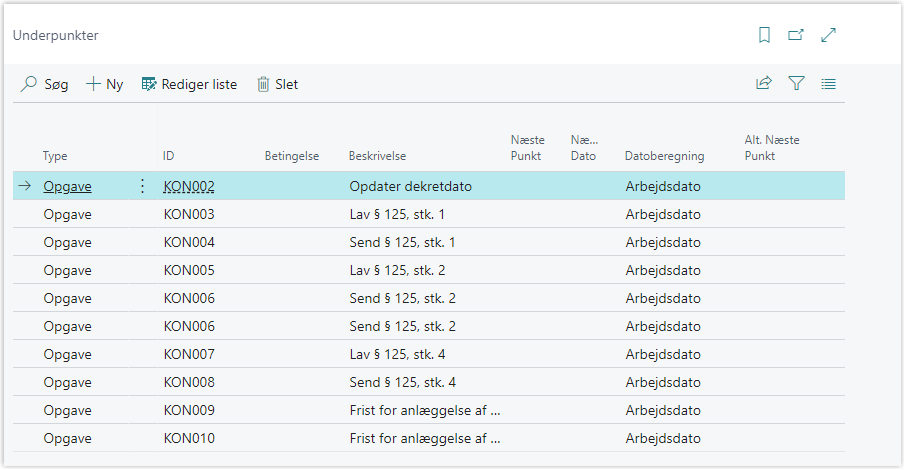
Task: Click the Søg magnifier search button
Action: pos(45,84)
